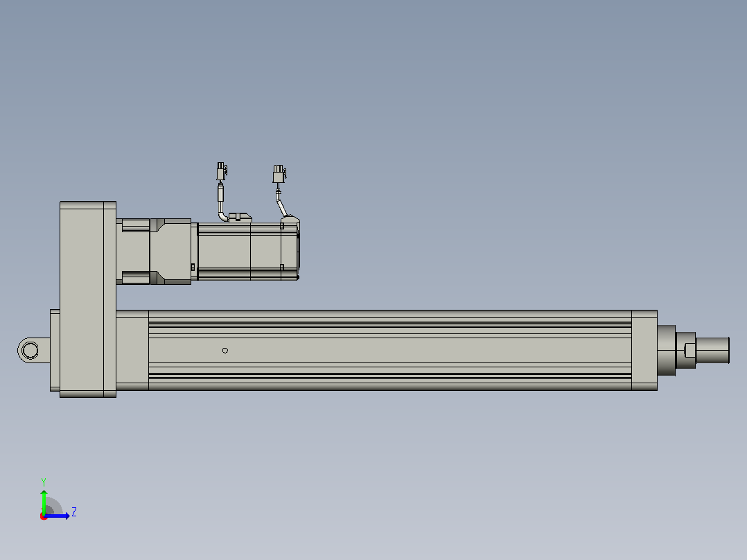Select the Z label beside the triad
Screen dimensions: 747x560
click(x=74, y=512)
